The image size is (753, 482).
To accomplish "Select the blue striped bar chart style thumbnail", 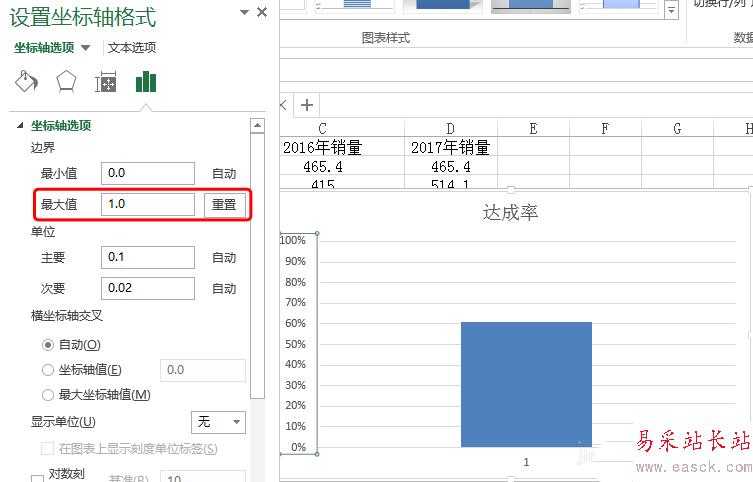I will 355,6.
